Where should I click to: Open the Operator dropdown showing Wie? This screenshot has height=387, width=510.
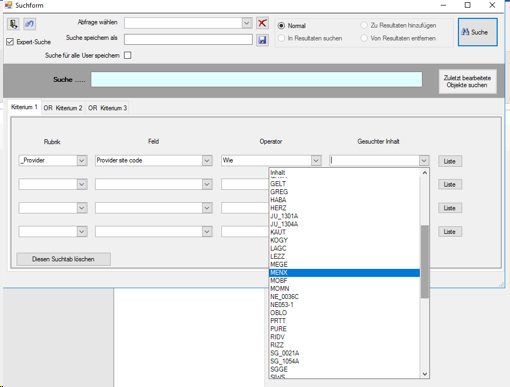(x=316, y=161)
